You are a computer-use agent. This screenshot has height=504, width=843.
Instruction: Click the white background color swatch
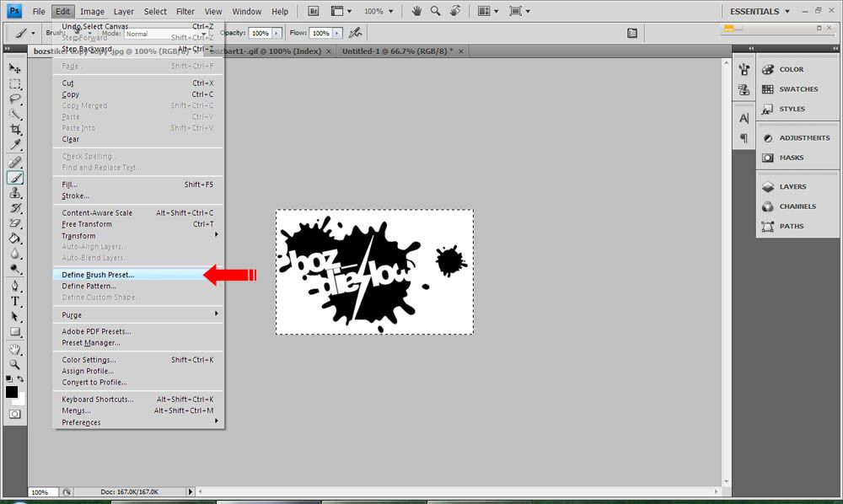(x=20, y=401)
